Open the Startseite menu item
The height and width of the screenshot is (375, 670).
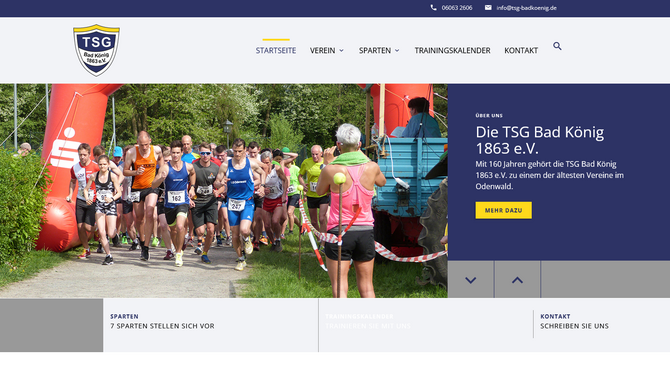[x=276, y=50]
